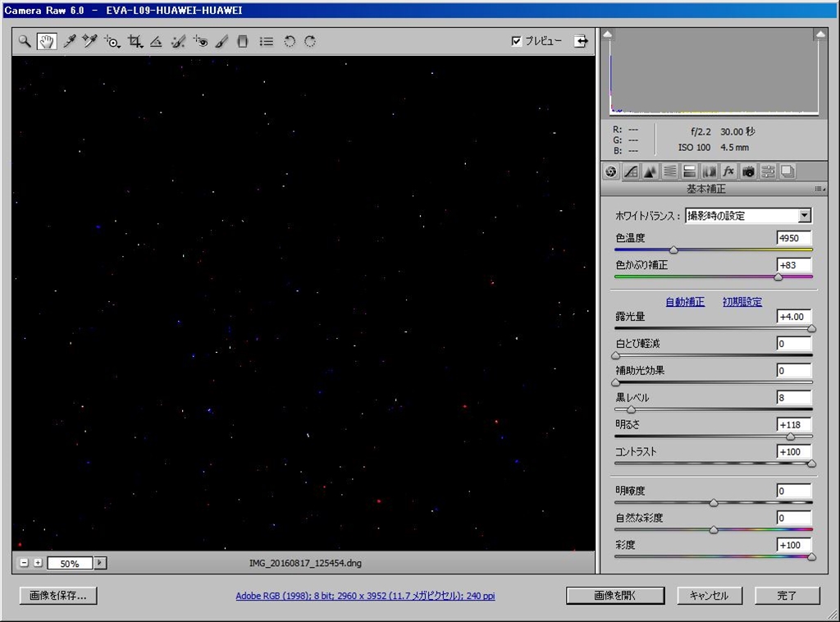Open workflow options link Adobe RGB (1998)
This screenshot has width=840, height=622.
365,595
